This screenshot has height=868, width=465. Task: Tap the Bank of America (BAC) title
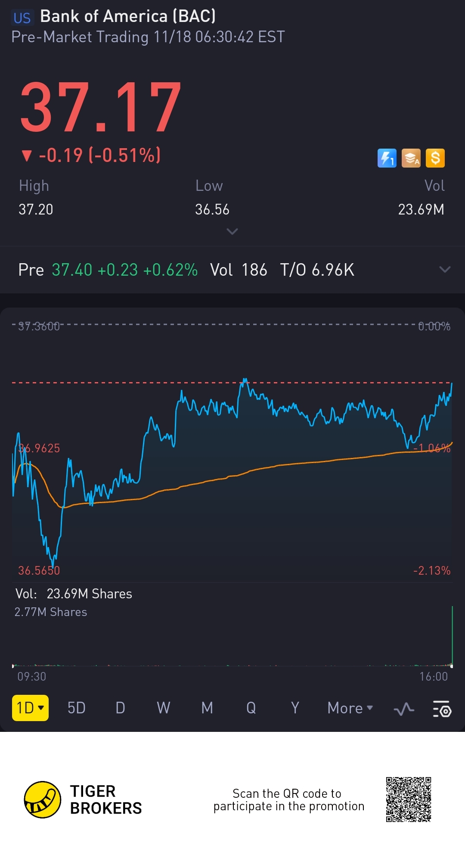pyautogui.click(x=128, y=16)
